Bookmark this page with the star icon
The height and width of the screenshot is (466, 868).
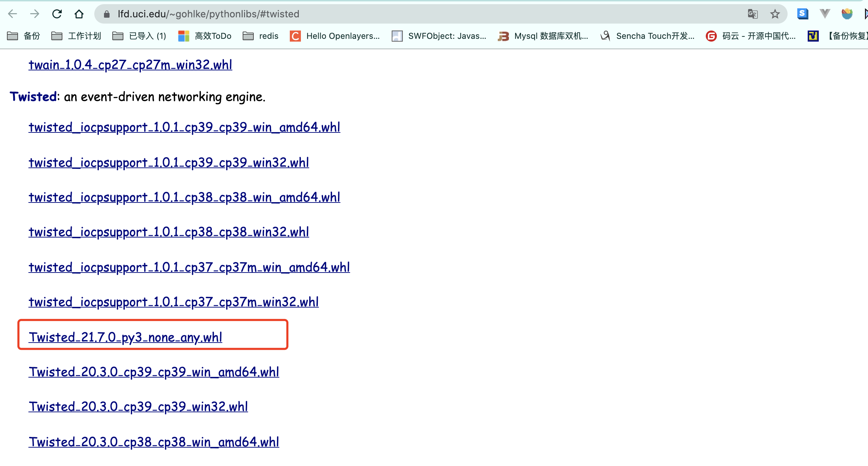pyautogui.click(x=775, y=14)
